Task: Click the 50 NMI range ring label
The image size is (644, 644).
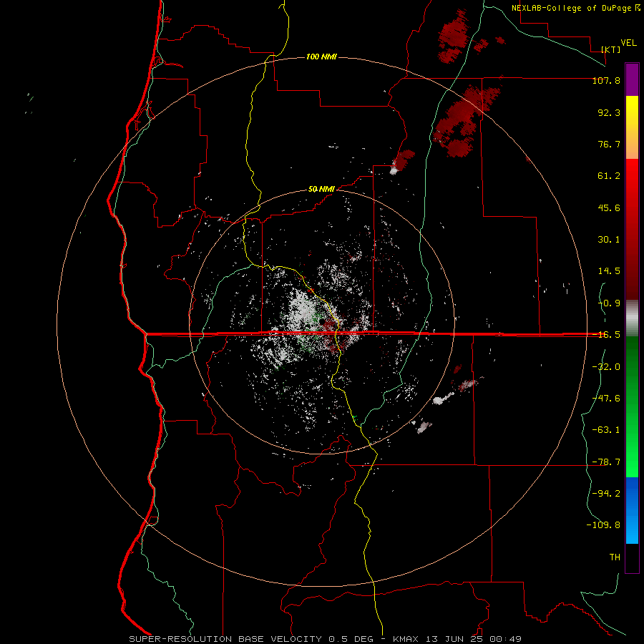Action: tap(321, 190)
